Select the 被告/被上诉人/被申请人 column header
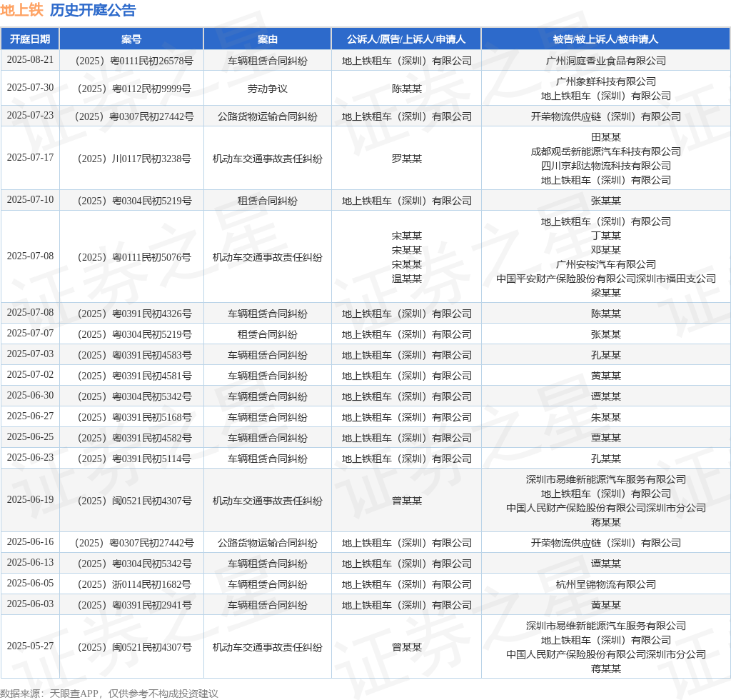The width and height of the screenshot is (731, 700). [x=605, y=39]
